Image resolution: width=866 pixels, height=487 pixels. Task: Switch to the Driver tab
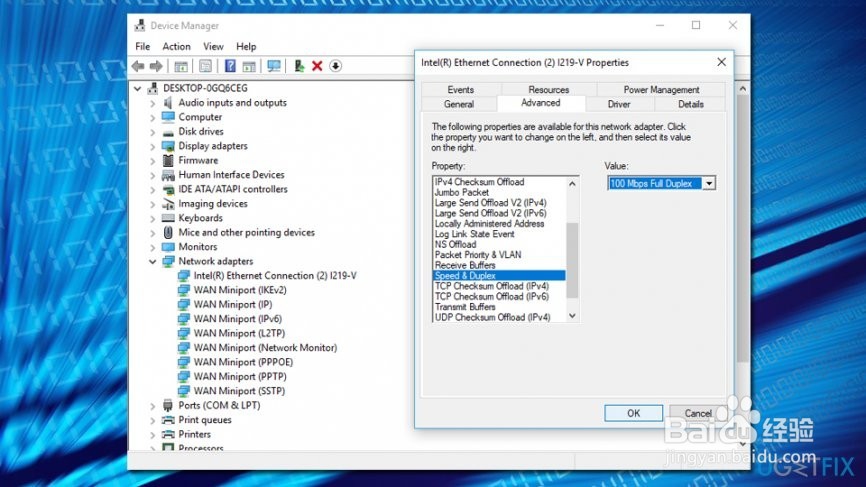[619, 104]
